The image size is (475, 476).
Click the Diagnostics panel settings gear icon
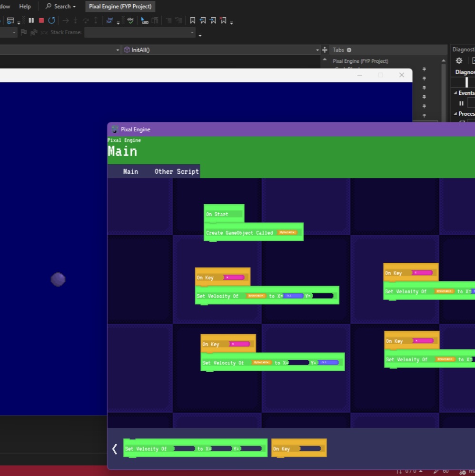[x=459, y=61]
